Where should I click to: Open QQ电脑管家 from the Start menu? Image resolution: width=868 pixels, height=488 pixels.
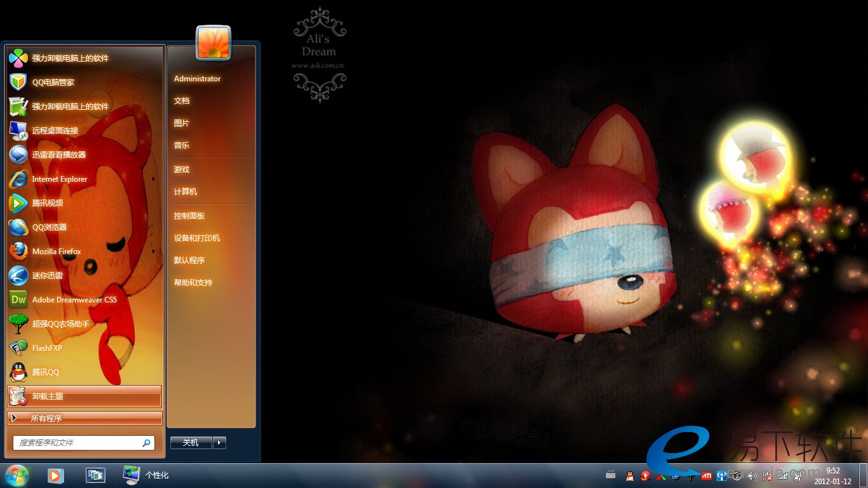click(53, 83)
